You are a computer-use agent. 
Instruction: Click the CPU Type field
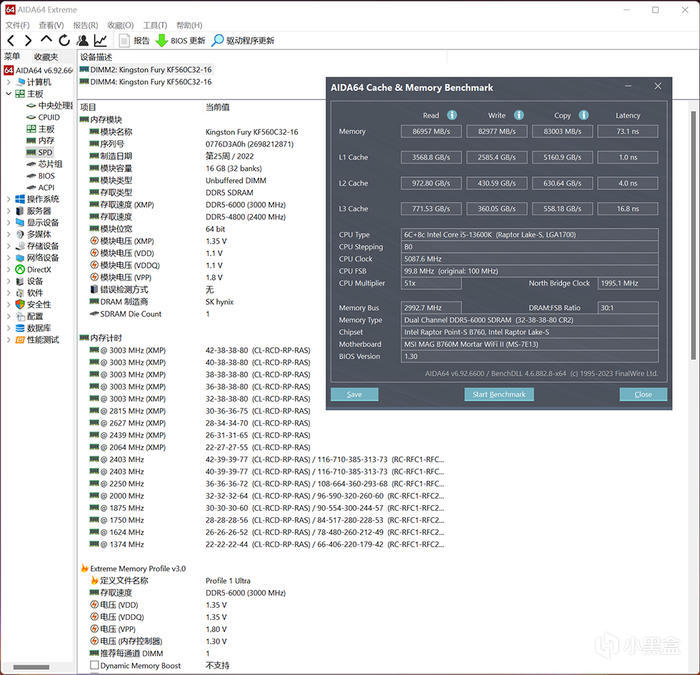(529, 234)
